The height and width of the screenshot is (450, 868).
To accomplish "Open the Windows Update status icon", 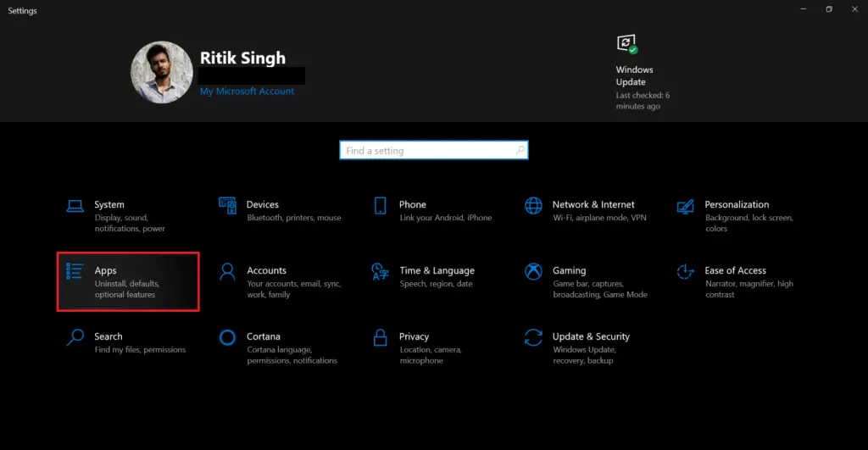I will pyautogui.click(x=627, y=44).
